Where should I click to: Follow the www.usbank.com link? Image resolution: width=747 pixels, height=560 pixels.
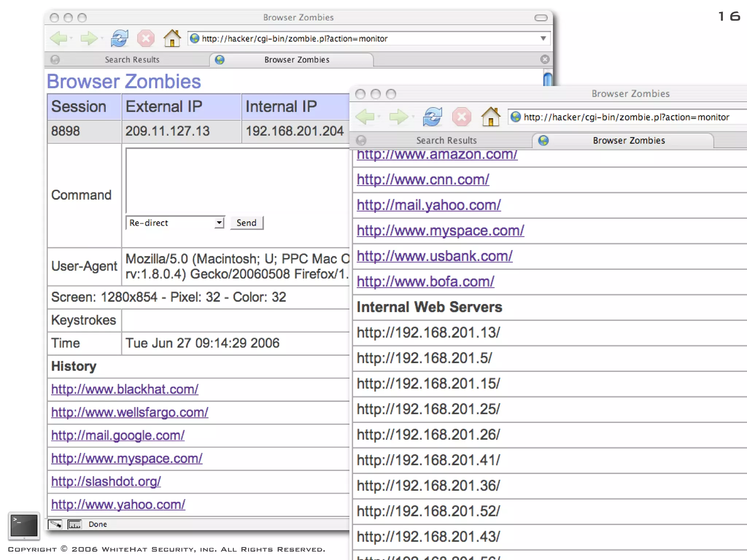tap(434, 256)
